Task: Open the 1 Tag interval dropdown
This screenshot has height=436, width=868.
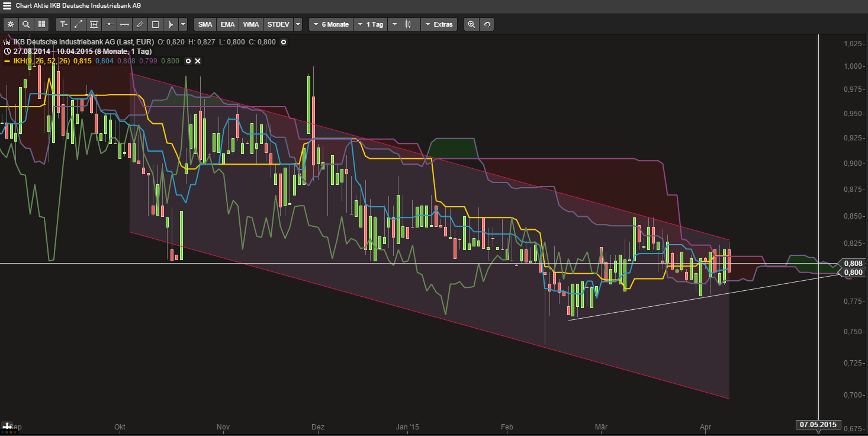Action: 370,24
